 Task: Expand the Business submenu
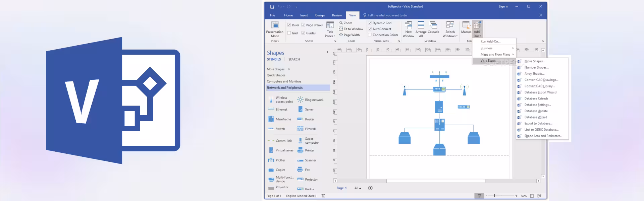(x=494, y=48)
